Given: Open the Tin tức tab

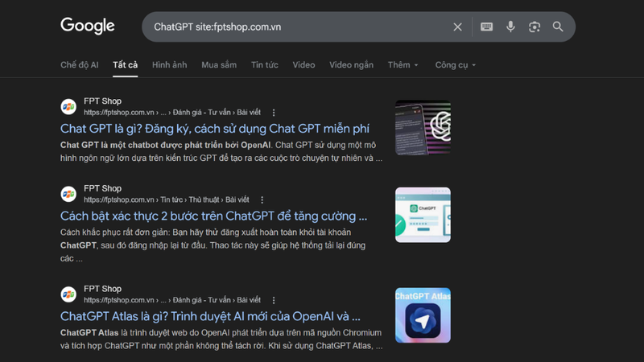Looking at the screenshot, I should (x=265, y=65).
